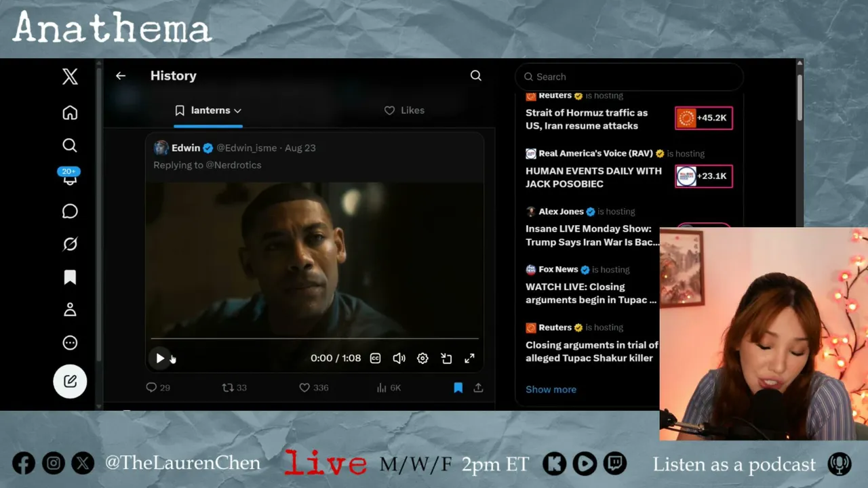Mute the video with speaker icon
Viewport: 868px width, 488px height.
(x=399, y=359)
